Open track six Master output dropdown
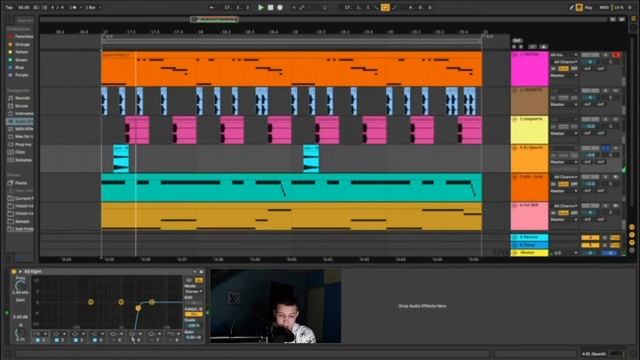 point(564,220)
